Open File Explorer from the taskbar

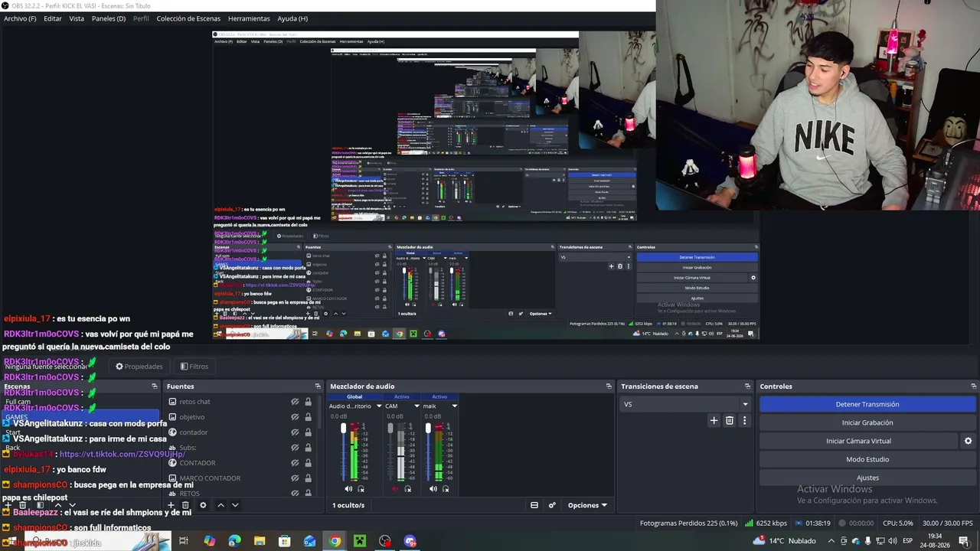click(260, 541)
